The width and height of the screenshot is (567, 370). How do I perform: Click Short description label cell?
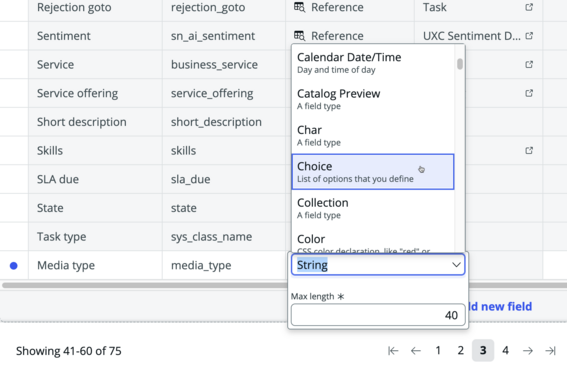coord(95,122)
